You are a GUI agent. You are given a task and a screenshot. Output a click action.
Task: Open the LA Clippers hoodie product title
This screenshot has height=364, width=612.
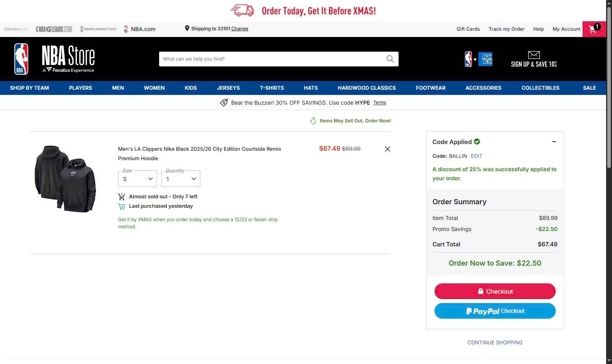point(200,153)
